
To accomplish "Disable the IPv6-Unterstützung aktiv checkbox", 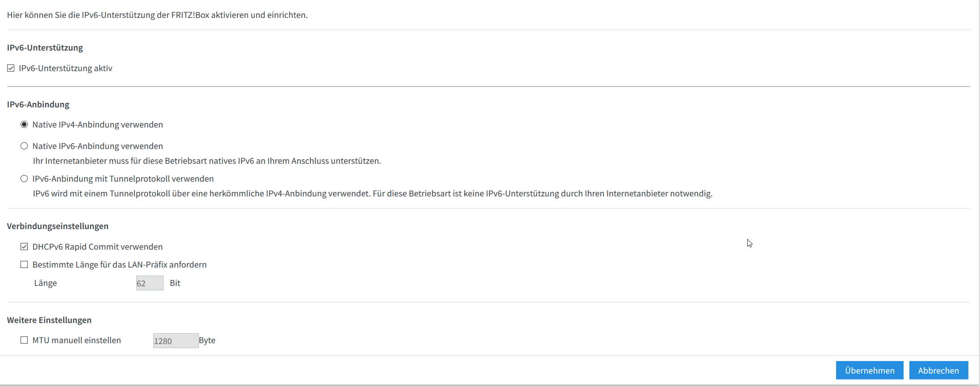I will [11, 68].
